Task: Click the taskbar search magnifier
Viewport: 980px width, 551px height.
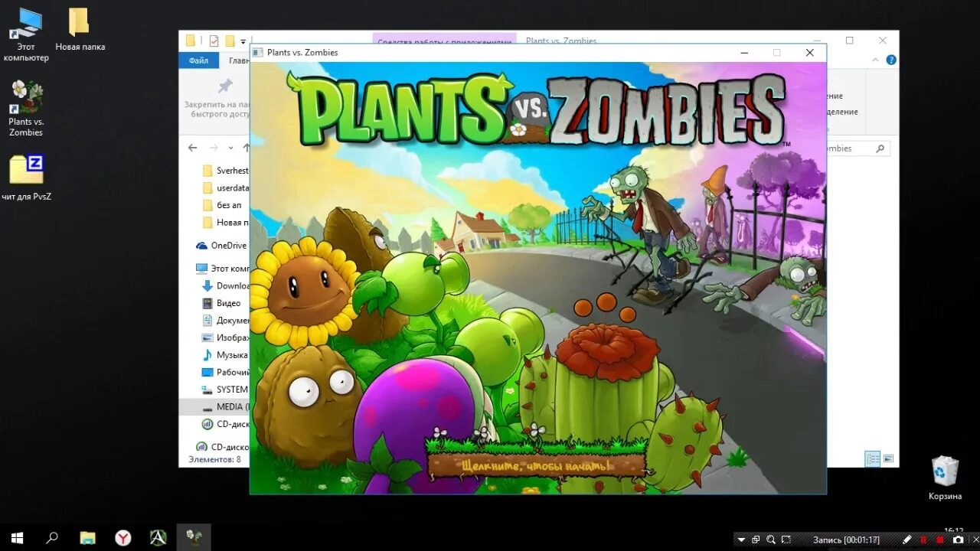Action: pyautogui.click(x=52, y=537)
